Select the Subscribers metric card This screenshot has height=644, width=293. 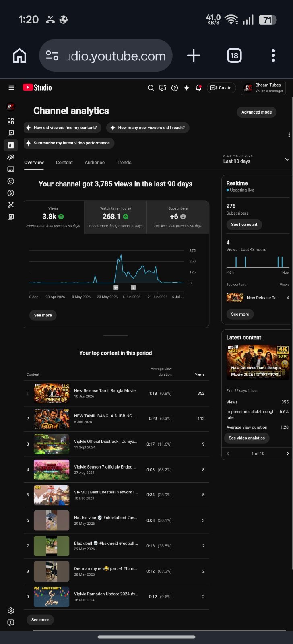pyautogui.click(x=178, y=217)
